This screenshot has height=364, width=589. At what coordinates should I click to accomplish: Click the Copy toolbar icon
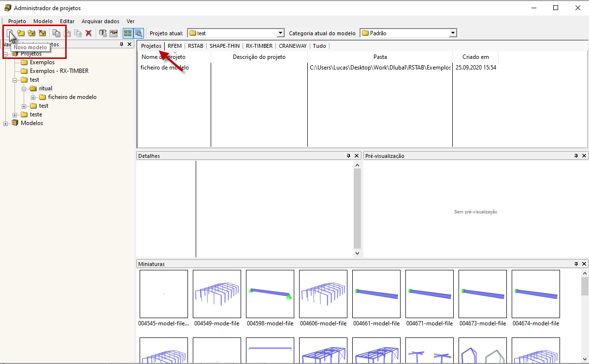point(57,33)
